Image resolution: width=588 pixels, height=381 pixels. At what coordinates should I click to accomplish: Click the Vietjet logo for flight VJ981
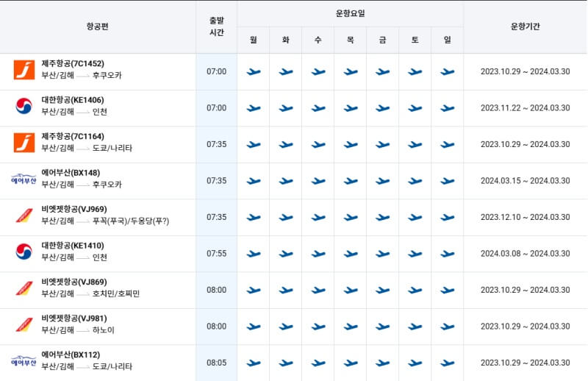pos(24,325)
